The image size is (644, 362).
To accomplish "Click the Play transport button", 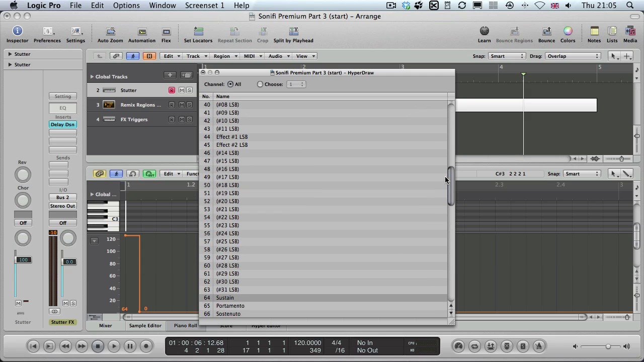I will pyautogui.click(x=114, y=346).
